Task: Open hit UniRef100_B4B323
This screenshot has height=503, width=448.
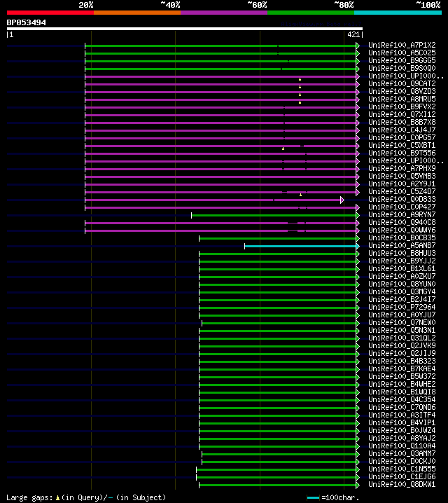Action: [402, 361]
